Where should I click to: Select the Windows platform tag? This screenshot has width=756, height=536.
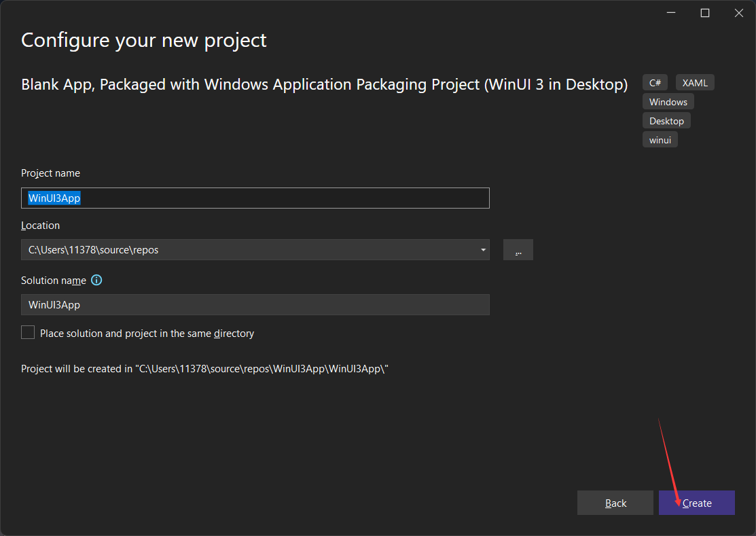(x=668, y=101)
